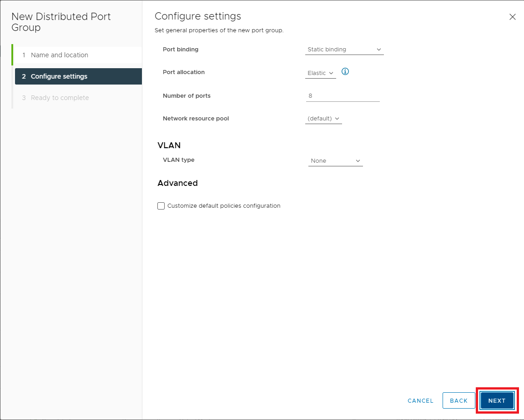Click the 'Network resource pool' field label
The width and height of the screenshot is (524, 420).
[x=196, y=119]
